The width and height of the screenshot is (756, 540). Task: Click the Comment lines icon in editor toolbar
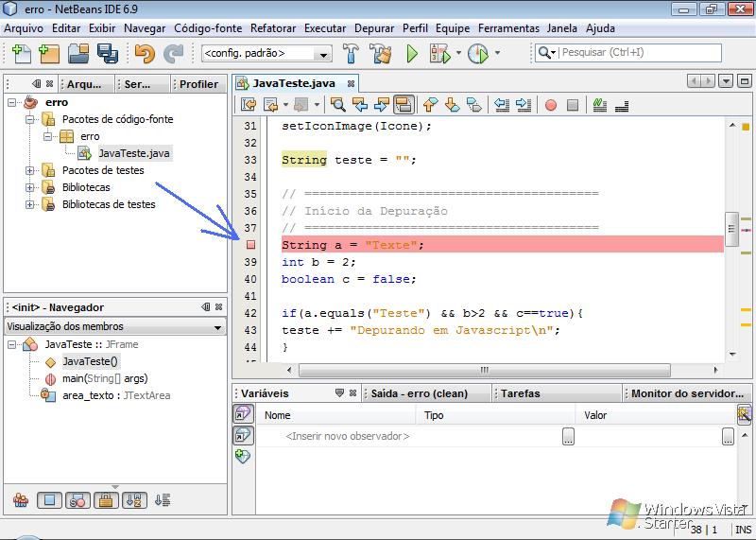pos(599,105)
